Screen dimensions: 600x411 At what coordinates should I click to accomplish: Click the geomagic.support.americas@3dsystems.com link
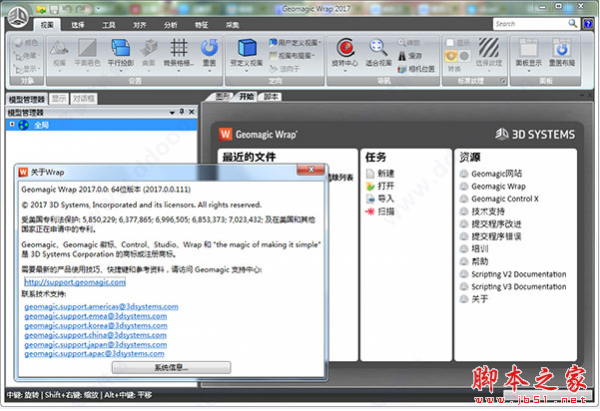point(101,307)
